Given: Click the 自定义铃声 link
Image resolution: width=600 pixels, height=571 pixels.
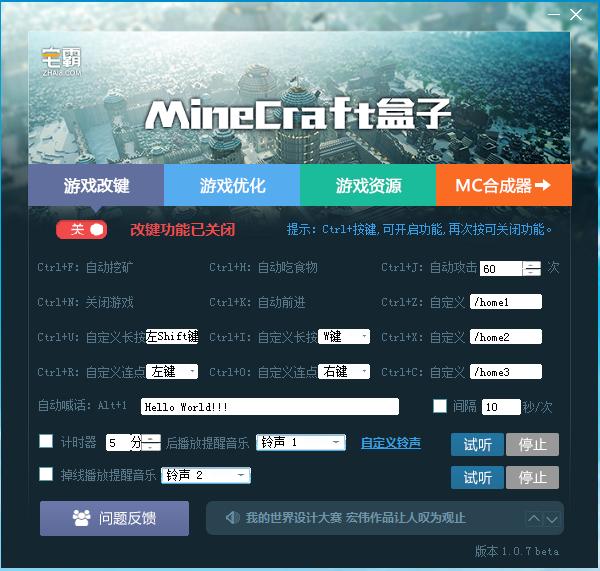Looking at the screenshot, I should point(391,443).
